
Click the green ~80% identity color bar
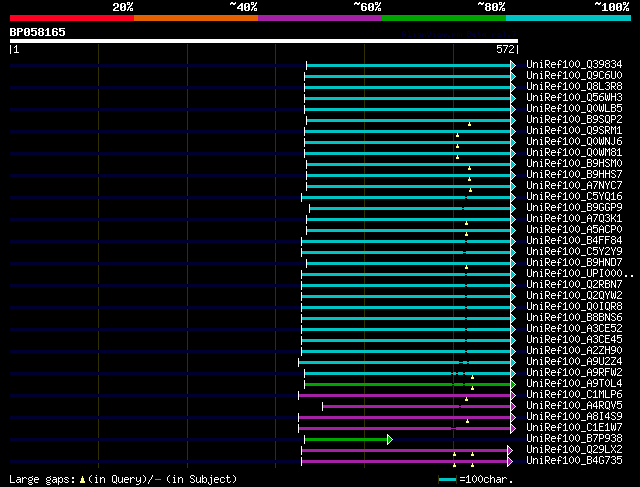pos(443,17)
